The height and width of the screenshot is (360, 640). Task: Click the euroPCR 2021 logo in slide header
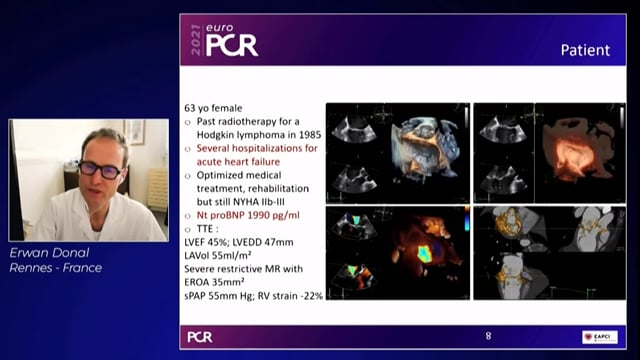point(224,40)
